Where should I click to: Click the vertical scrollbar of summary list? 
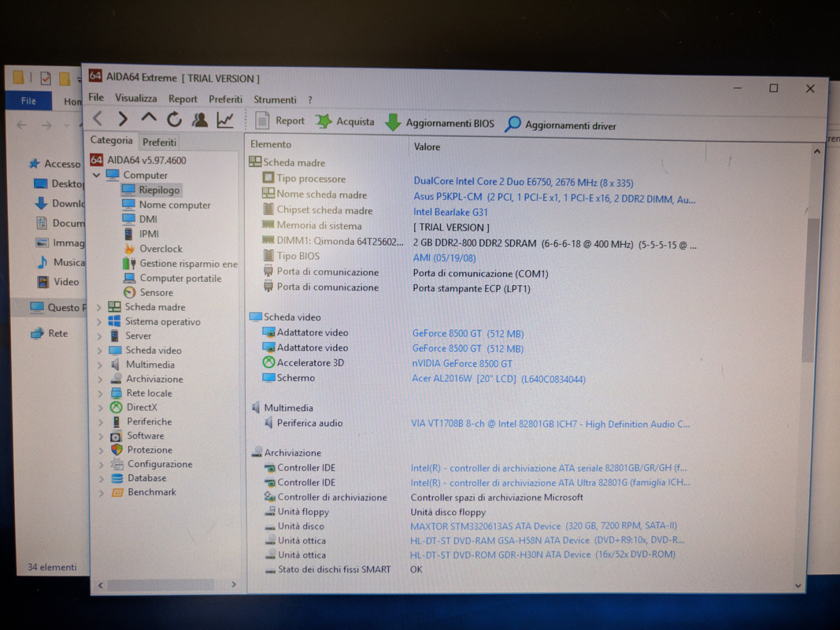(811, 289)
